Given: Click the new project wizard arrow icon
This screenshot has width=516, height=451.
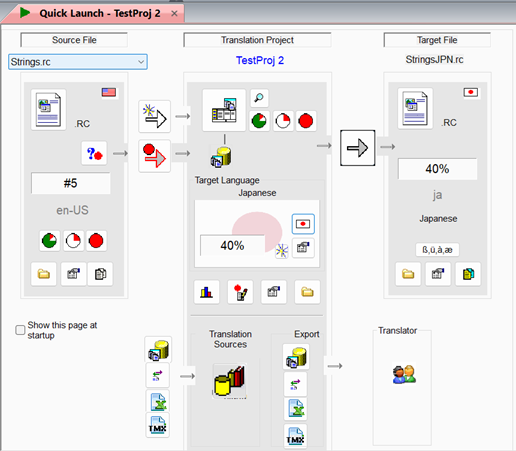Looking at the screenshot, I should pyautogui.click(x=154, y=116).
